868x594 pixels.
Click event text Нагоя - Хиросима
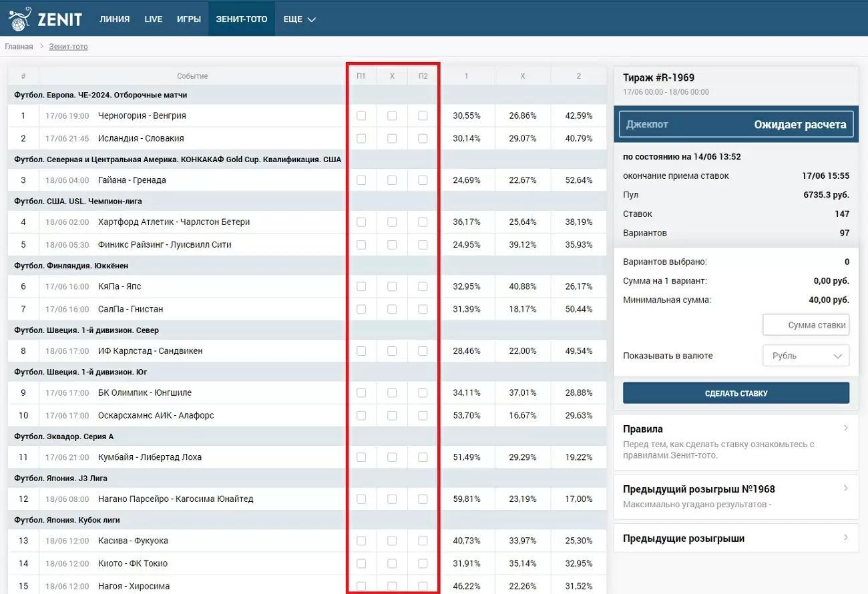click(x=134, y=586)
